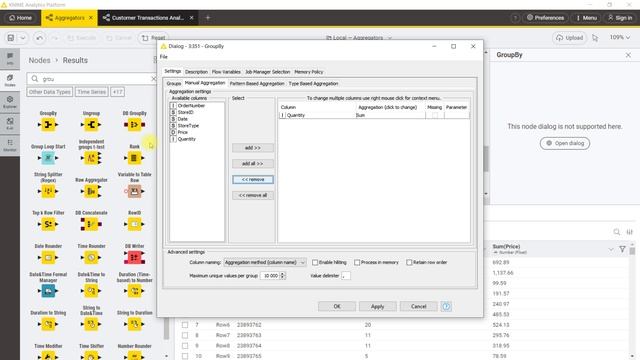The width and height of the screenshot is (640, 360).
Task: Choose the Independent groups t-test node
Action: 91,158
